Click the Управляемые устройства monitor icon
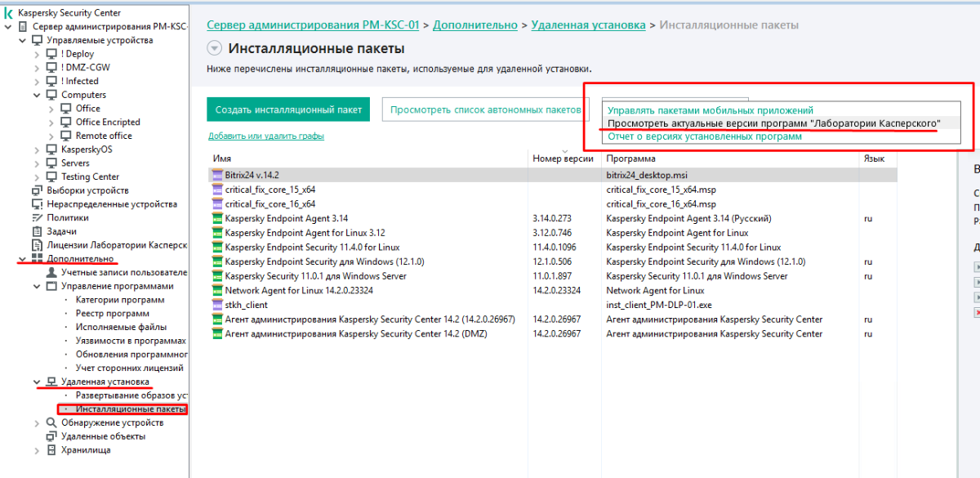The height and width of the screenshot is (478, 980). (38, 40)
